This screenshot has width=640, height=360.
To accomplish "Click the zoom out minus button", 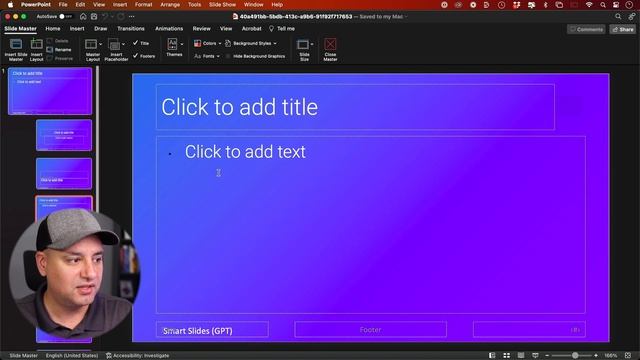I will click(547, 356).
